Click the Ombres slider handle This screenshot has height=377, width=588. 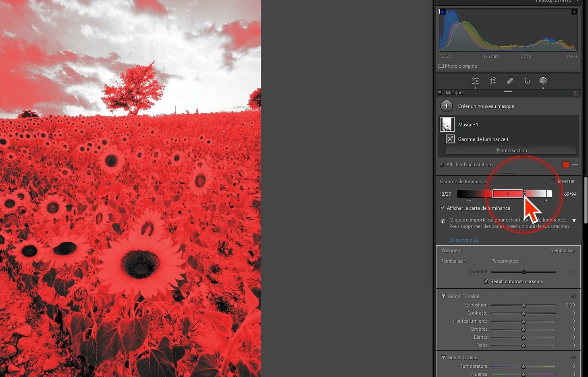[524, 329]
